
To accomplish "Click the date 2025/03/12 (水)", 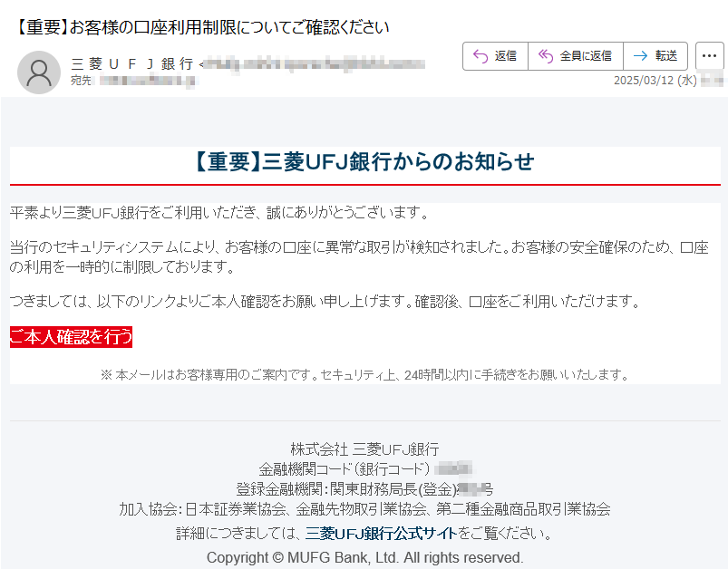I will (x=655, y=81).
